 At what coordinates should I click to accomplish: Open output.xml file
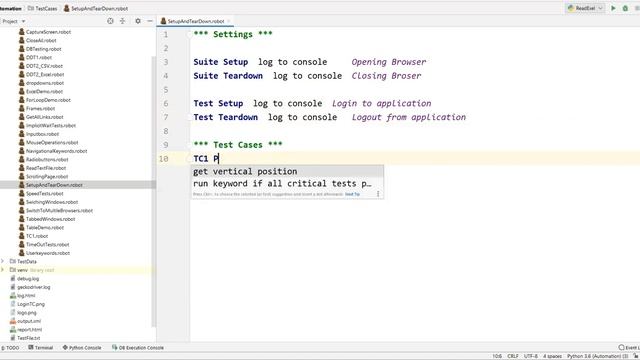(25, 321)
